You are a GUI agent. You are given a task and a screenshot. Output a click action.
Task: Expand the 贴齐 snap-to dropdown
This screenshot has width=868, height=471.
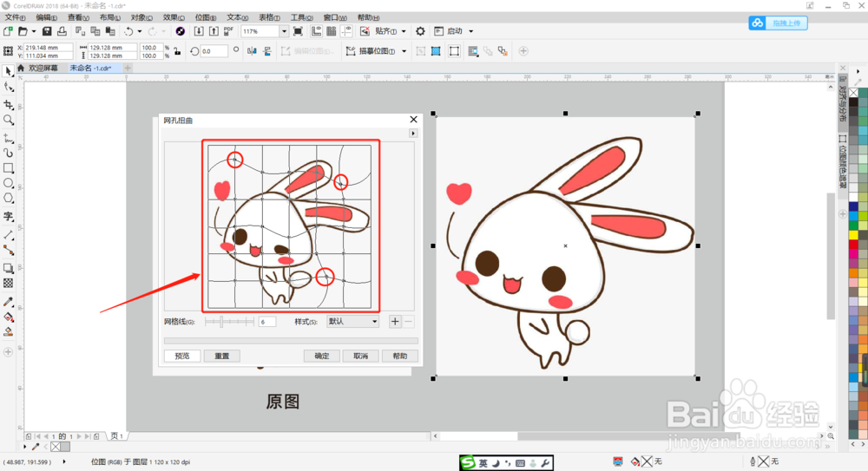tap(404, 31)
